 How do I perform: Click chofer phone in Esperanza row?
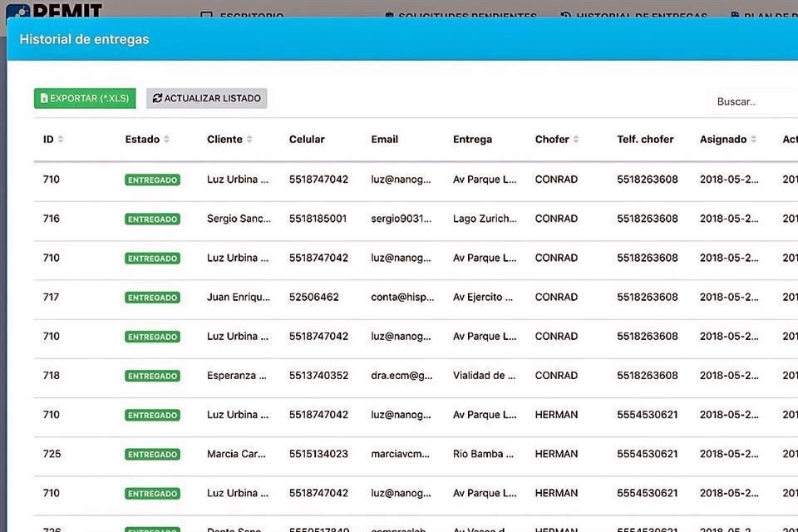pyautogui.click(x=648, y=375)
